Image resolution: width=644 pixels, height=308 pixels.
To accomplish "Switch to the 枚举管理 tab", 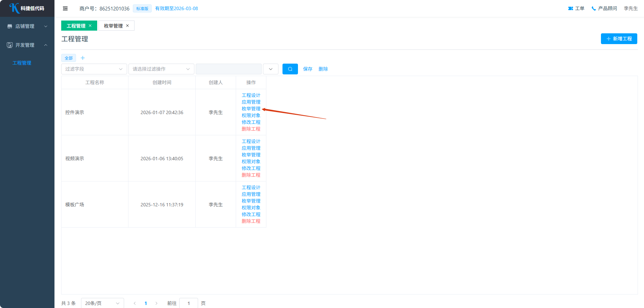I will [x=113, y=26].
